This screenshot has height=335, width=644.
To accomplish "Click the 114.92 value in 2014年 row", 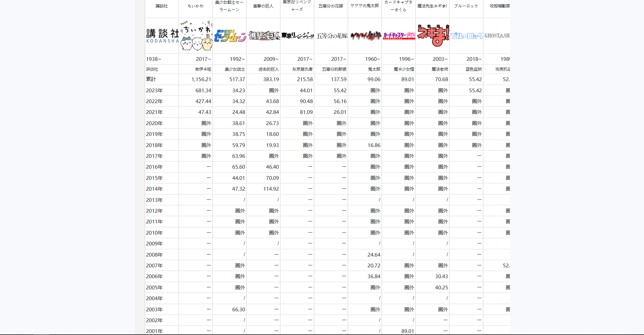I will [x=271, y=189].
